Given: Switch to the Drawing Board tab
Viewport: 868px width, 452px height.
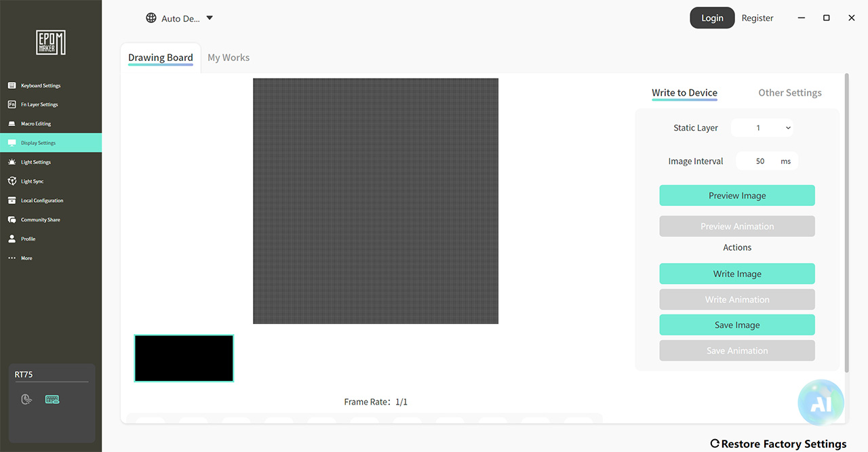Looking at the screenshot, I should tap(161, 58).
